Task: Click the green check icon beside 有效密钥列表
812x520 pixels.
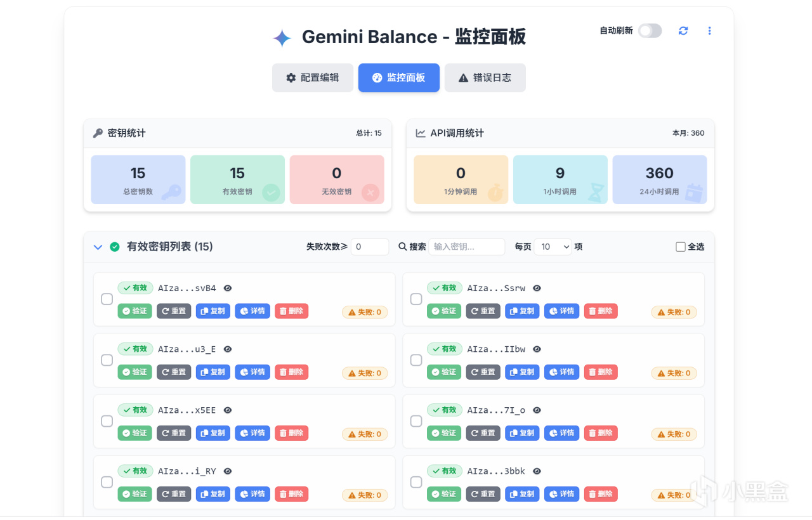Action: (115, 247)
